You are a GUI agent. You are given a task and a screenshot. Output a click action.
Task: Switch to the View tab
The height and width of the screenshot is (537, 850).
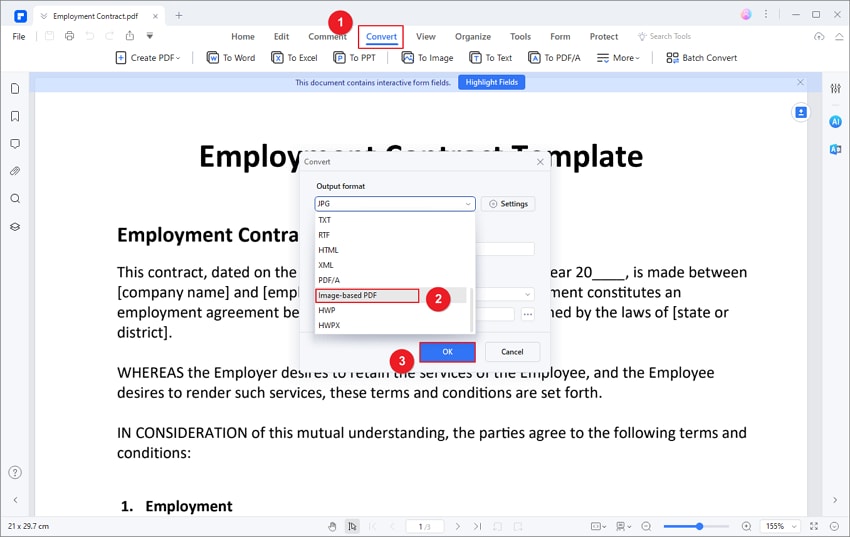426,36
